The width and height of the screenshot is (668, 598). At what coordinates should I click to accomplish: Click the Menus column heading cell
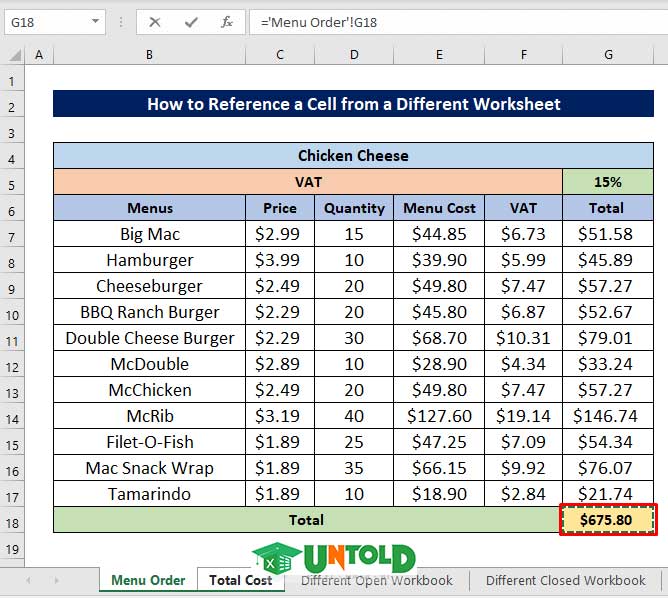click(x=150, y=208)
